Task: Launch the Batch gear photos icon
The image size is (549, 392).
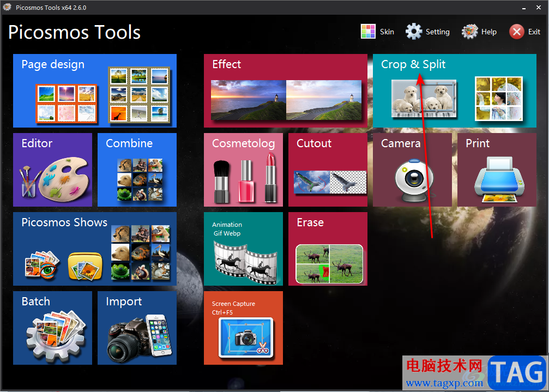Action: (56, 336)
